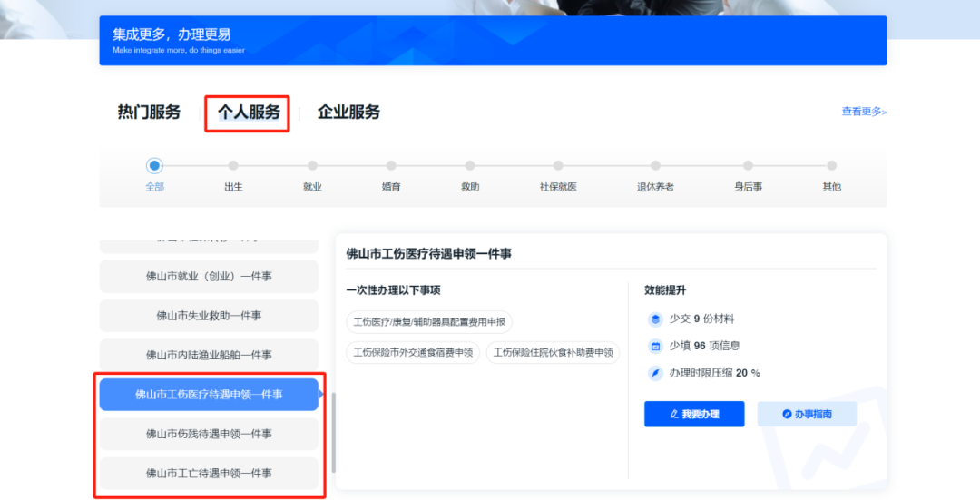Screen dimensions: 980x500
Task: Click the 少交材料 stack icon
Action: [x=655, y=319]
